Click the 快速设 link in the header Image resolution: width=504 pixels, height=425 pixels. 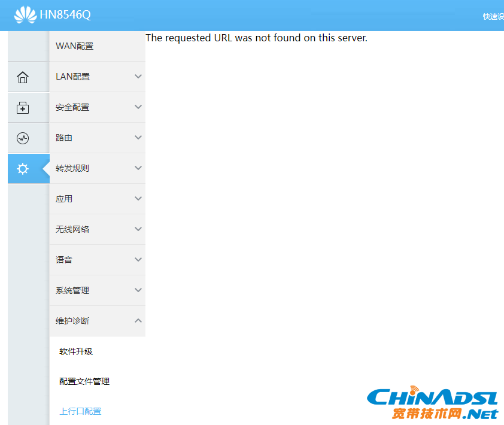493,17
